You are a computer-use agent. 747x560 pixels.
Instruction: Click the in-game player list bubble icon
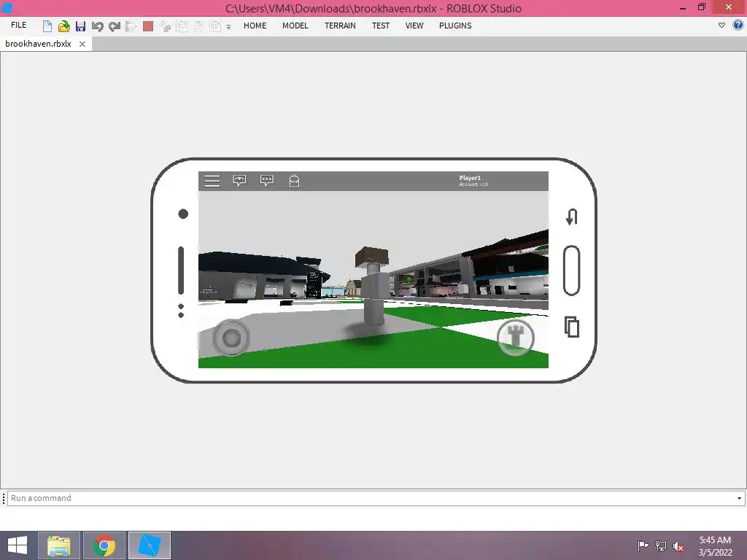pyautogui.click(x=239, y=181)
